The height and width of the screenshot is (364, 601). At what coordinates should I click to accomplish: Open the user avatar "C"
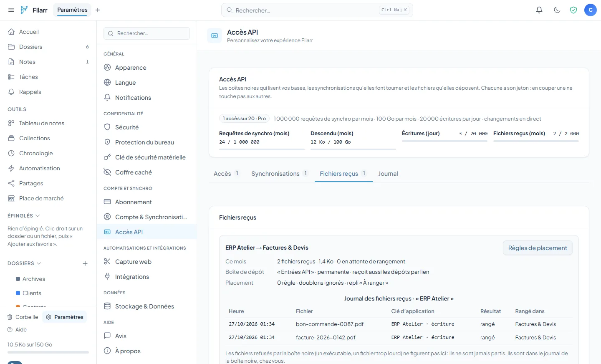591,10
